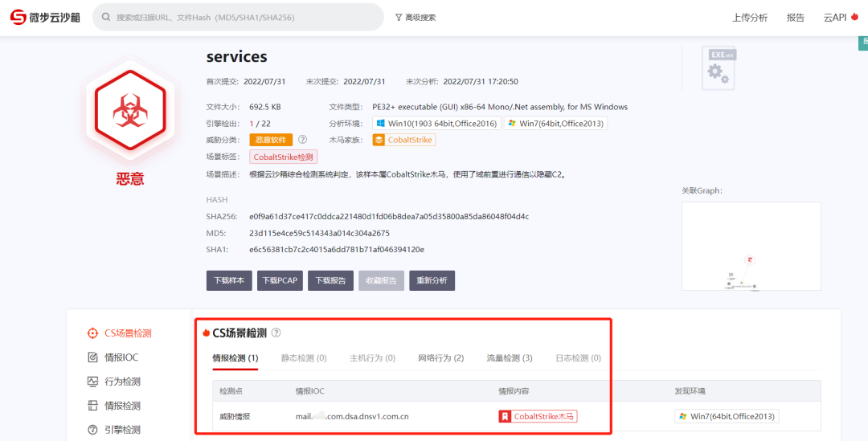Select 引擎检测 in the sidebar
Screen dimensions: 868x441
tap(114, 430)
